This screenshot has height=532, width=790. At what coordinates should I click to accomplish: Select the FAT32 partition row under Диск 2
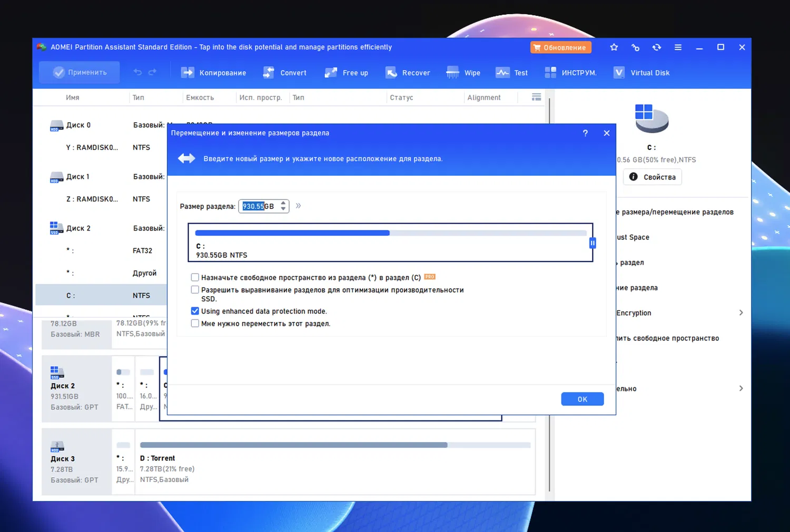[x=101, y=251]
